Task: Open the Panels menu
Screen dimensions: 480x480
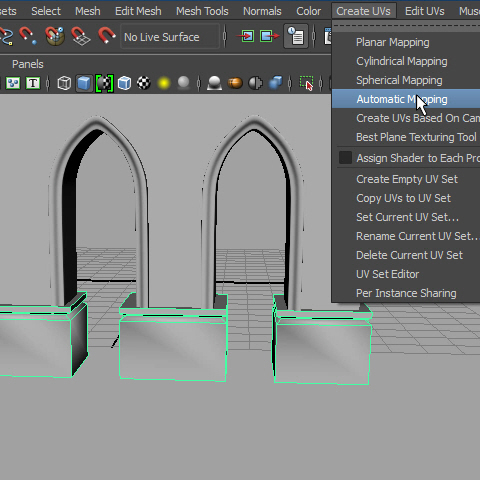Action: coord(28,64)
